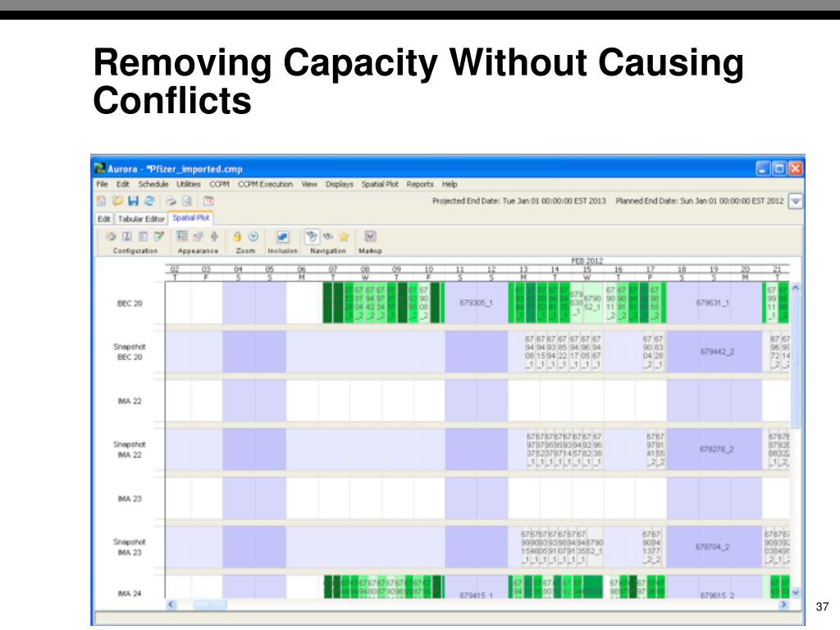Click the day 13 M column header
The width and height of the screenshot is (840, 630).
pyautogui.click(x=523, y=273)
